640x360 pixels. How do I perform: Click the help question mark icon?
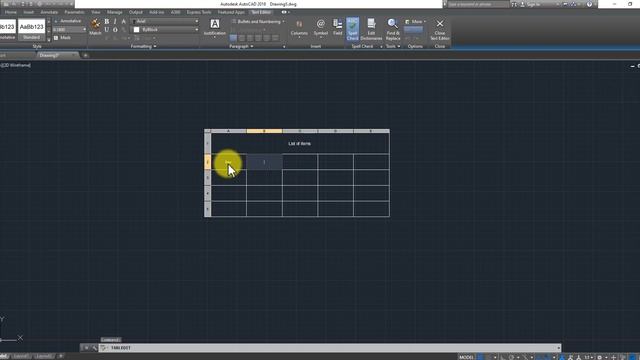point(589,4)
